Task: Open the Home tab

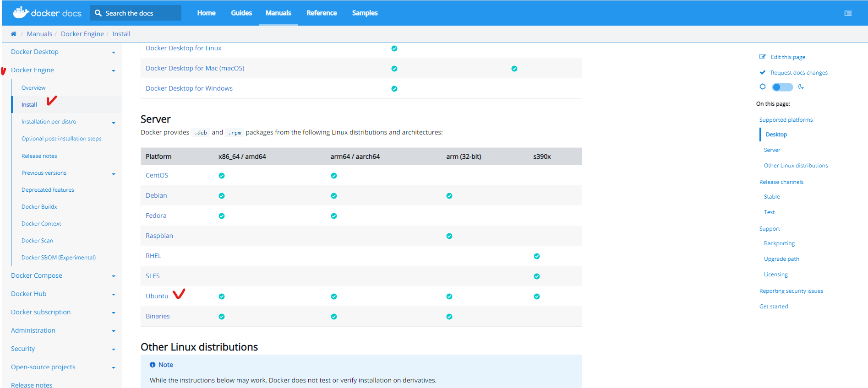Action: (207, 13)
